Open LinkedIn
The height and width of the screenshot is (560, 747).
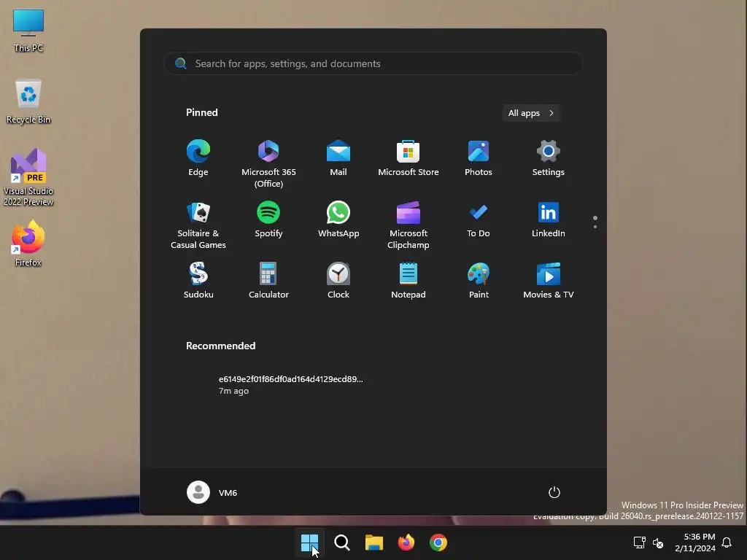pyautogui.click(x=549, y=219)
